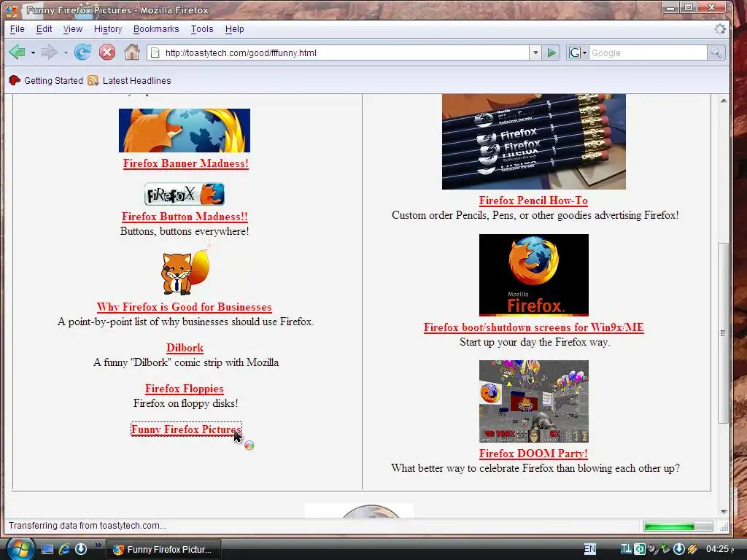Open the Help menu
This screenshot has width=747, height=560.
point(234,29)
